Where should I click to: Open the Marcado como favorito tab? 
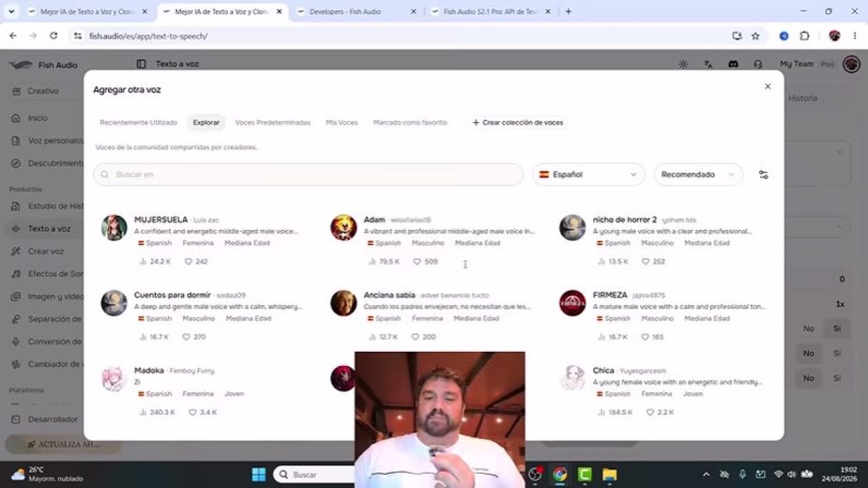(x=410, y=122)
